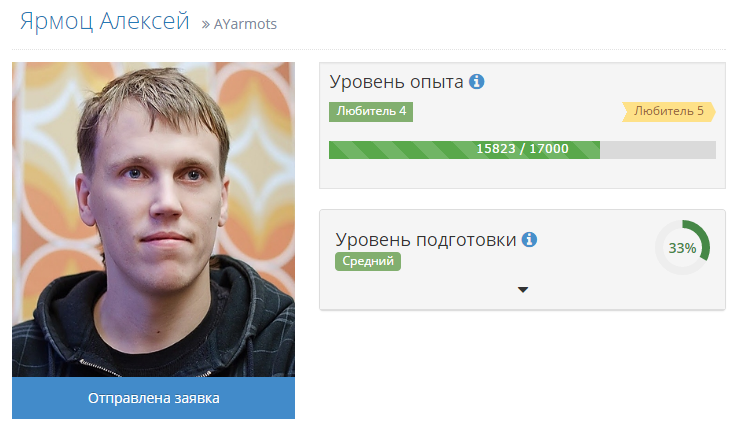Click the 33% circular progress indicator

(x=682, y=247)
